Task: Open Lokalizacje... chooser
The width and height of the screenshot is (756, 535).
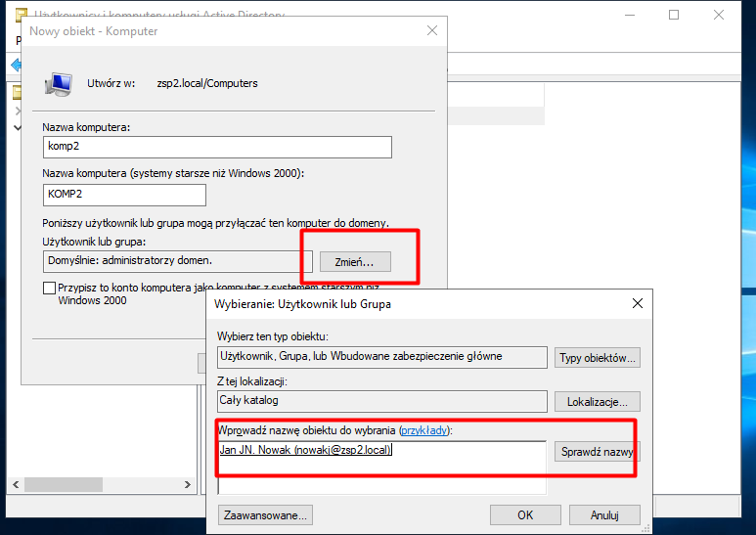Action: [x=598, y=402]
